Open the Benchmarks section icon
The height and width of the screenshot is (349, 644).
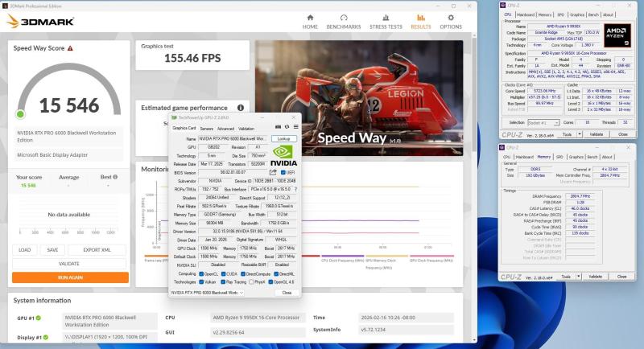[x=344, y=18]
